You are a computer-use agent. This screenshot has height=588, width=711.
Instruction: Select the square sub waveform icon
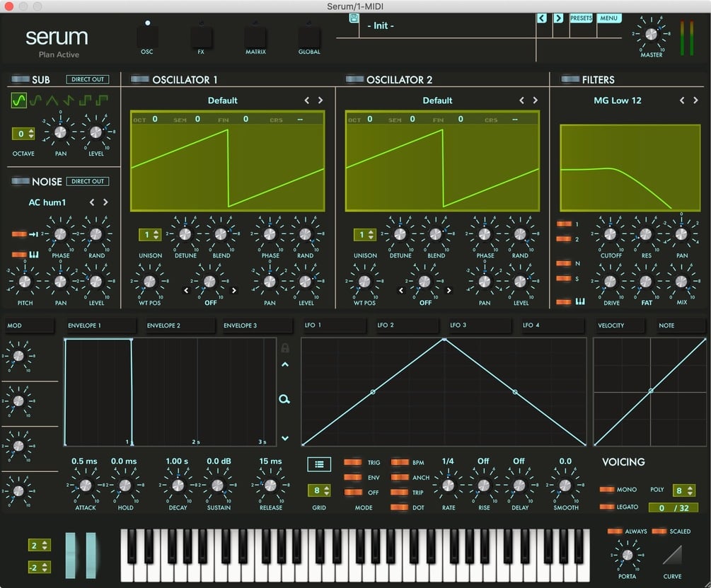85,100
